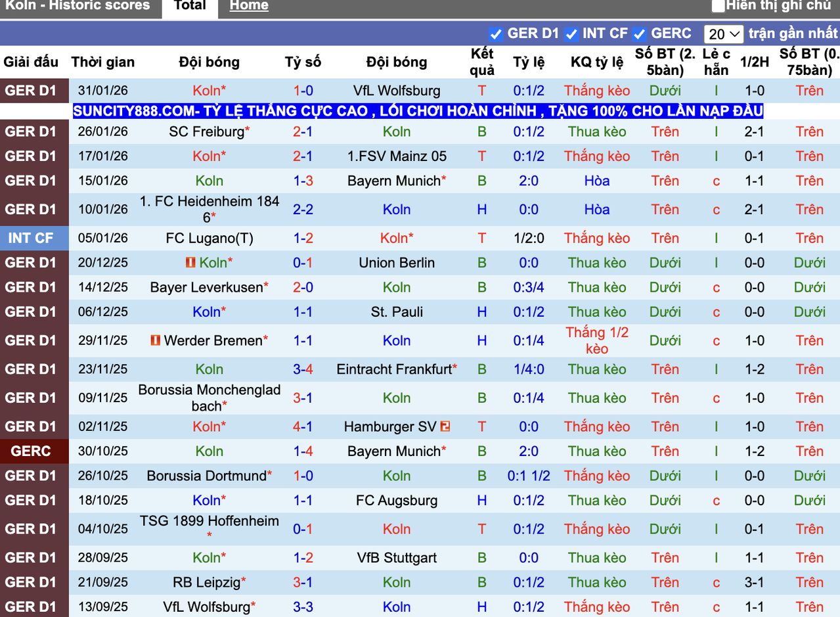Click the Koln - Historic scores title
Viewport: 840px width, 617px height.
click(x=77, y=6)
